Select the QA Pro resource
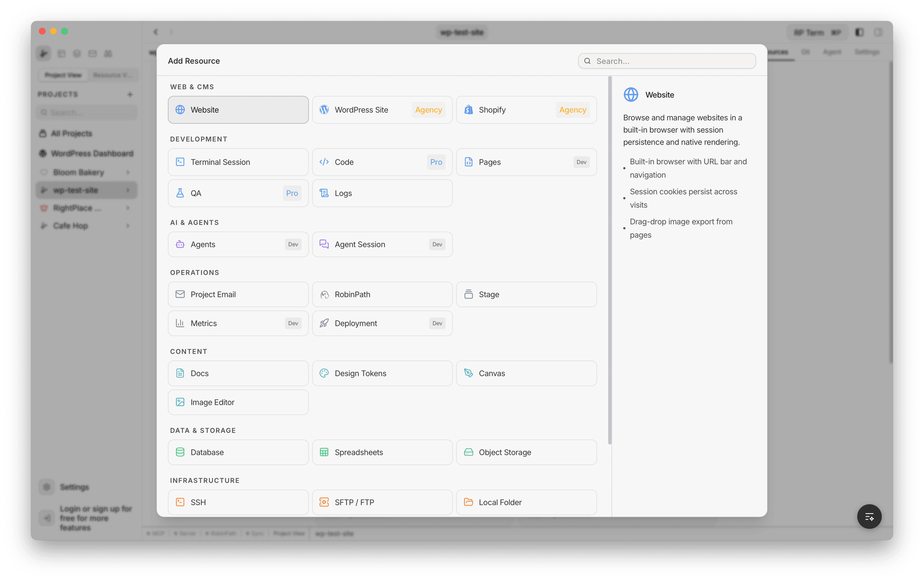This screenshot has width=924, height=581. click(x=237, y=193)
